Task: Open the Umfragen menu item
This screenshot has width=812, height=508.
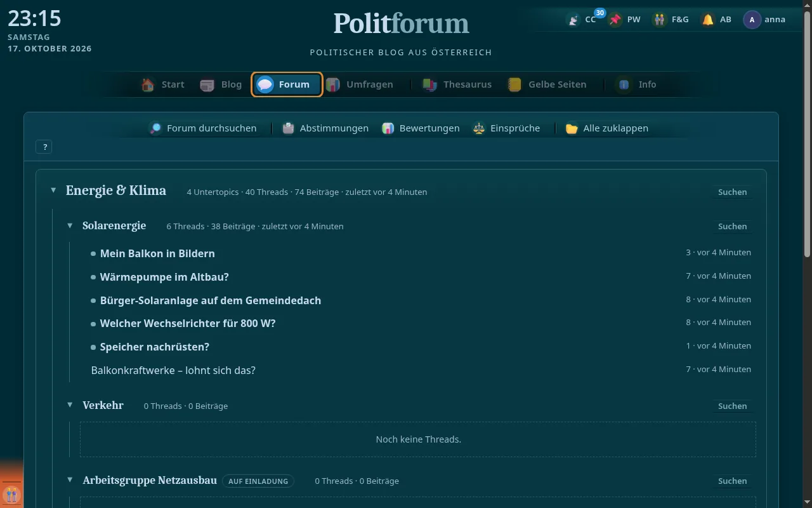Action: tap(360, 84)
